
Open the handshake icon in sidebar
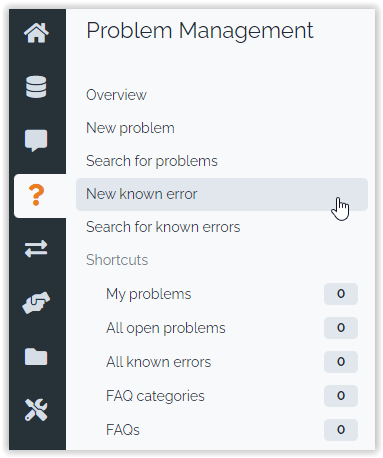[x=36, y=303]
